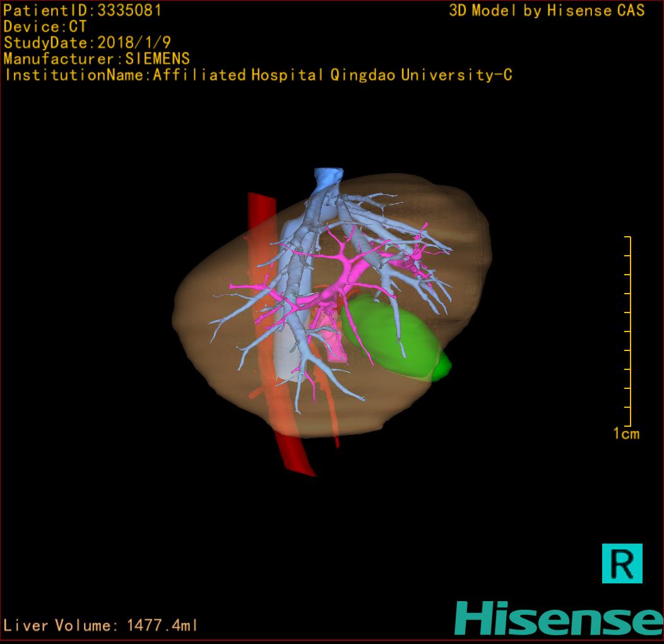664x644 pixels.
Task: Click the InstitutionName line
Action: [258, 75]
